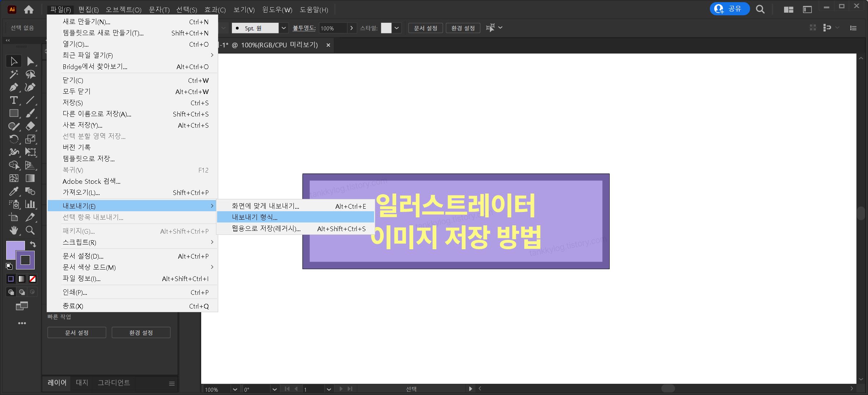The height and width of the screenshot is (395, 868).
Task: Select the Scale tool
Action: click(30, 139)
